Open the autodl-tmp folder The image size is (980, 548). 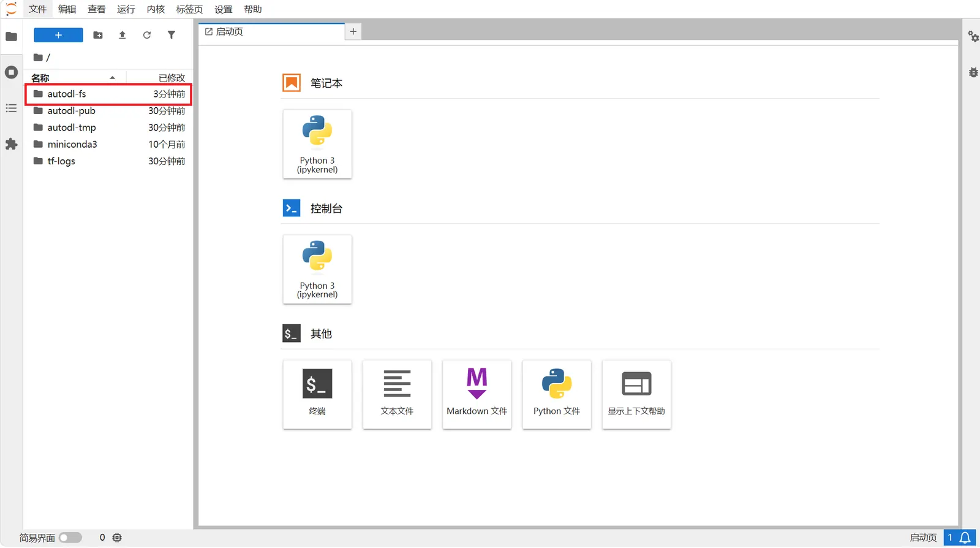(72, 127)
